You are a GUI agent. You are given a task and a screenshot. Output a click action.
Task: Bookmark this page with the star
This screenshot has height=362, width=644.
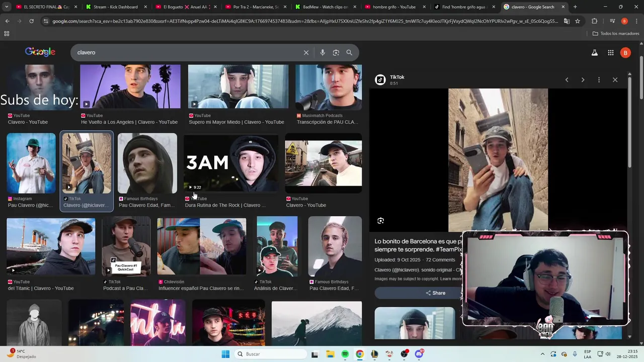578,21
